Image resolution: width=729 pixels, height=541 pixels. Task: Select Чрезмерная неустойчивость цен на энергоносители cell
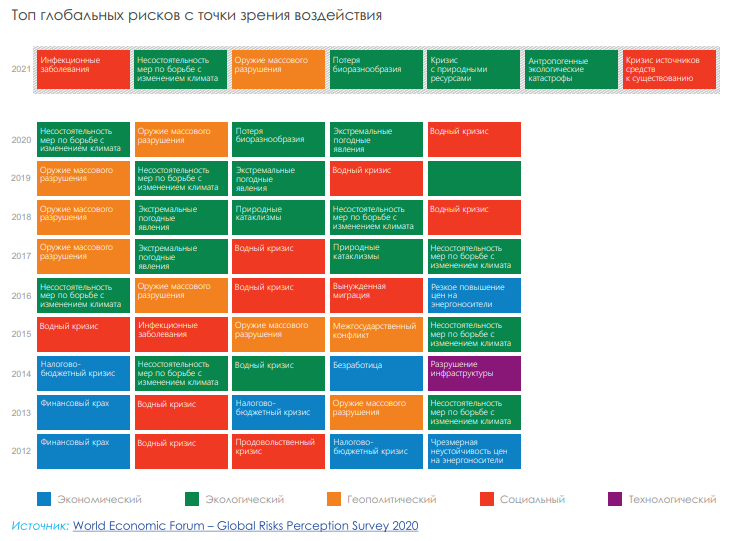click(x=474, y=451)
